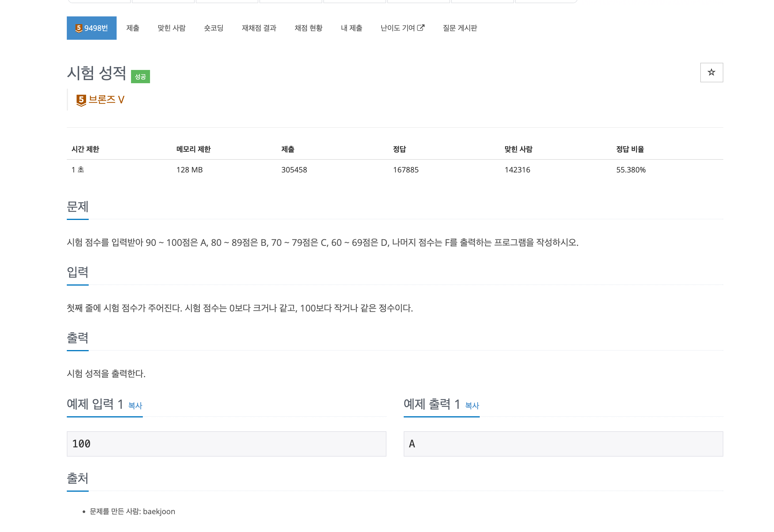Click the bronze 5 badge in 9498번 tab
Image resolution: width=774 pixels, height=532 pixels.
pos(79,28)
